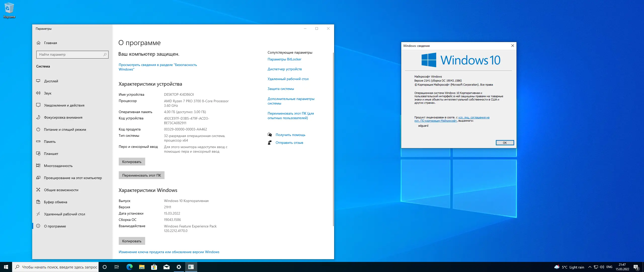Viewport: 644px width, 272px height.
Task: Select Удаленный рабочий стол in the sidebar
Action: tap(64, 214)
